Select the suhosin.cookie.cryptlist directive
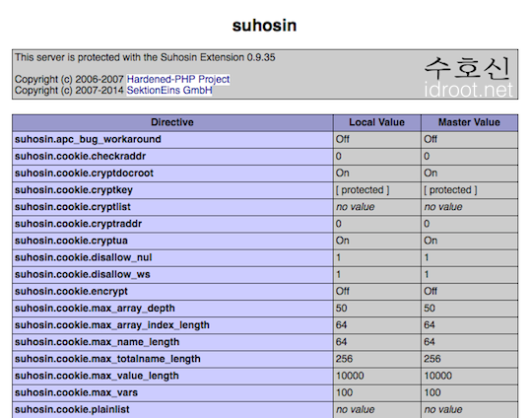 click(x=73, y=207)
